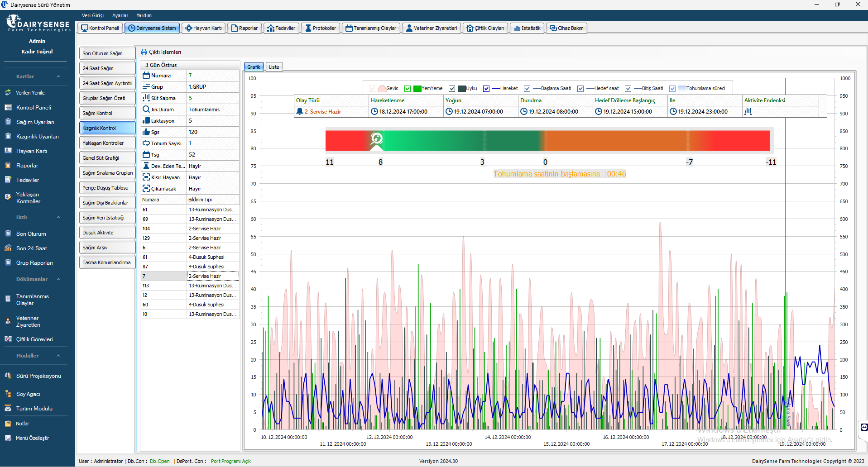Hide the Tohumlama süreci series
Image resolution: width=868 pixels, height=467 pixels.
672,89
